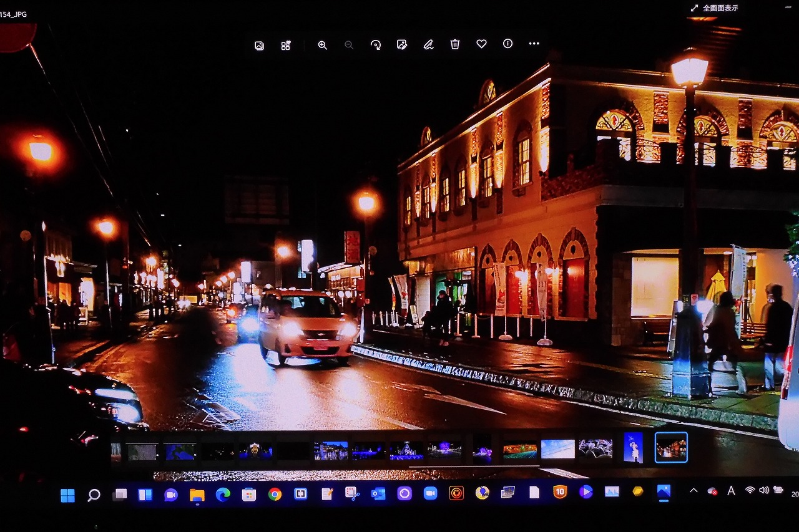This screenshot has width=799, height=532.
Task: Open Google Chrome from the taskbar
Action: (x=275, y=495)
